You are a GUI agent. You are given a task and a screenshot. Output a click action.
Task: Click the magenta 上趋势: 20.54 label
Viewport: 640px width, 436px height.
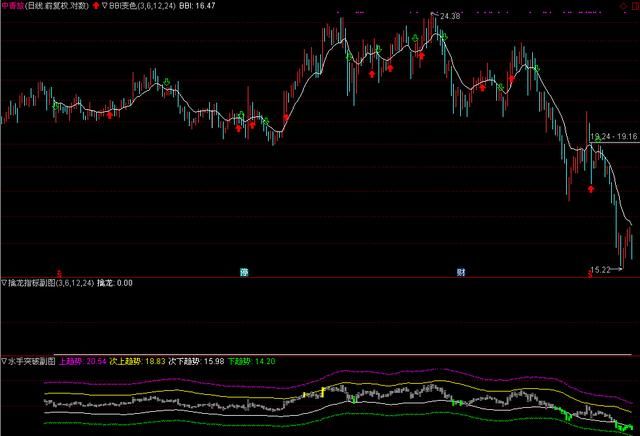[83, 361]
